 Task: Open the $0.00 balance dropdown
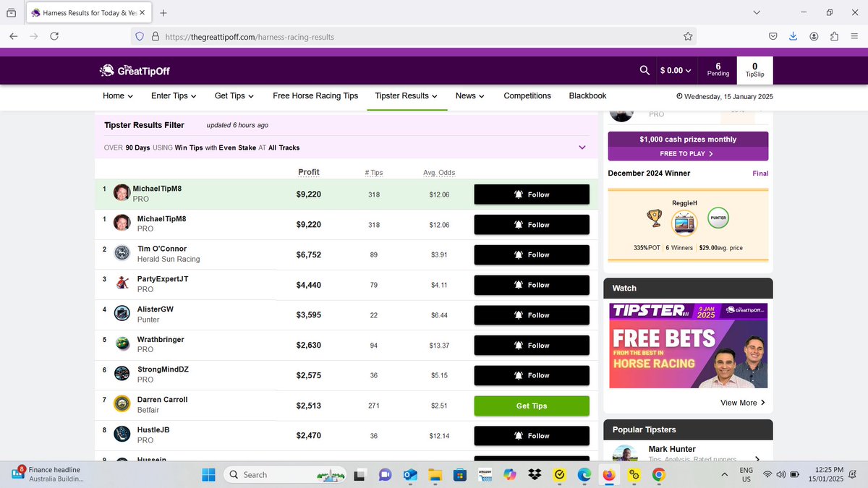point(676,70)
